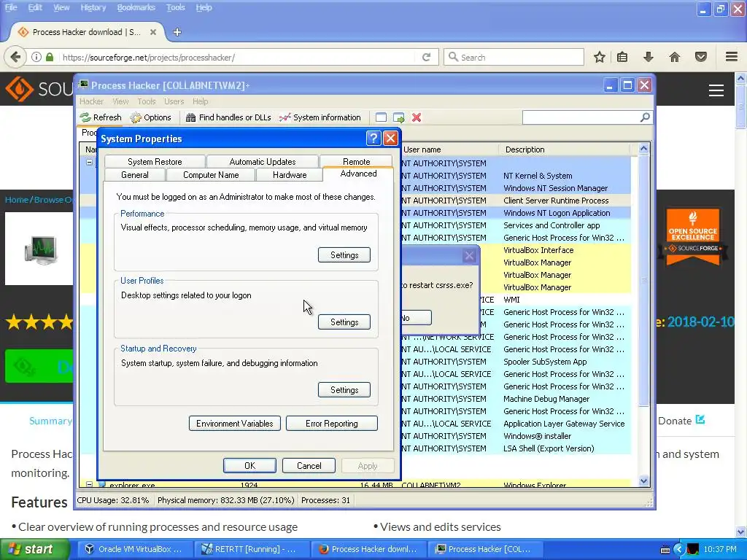Open the Firefox History menu
Screen dimensions: 747x560
click(93, 7)
